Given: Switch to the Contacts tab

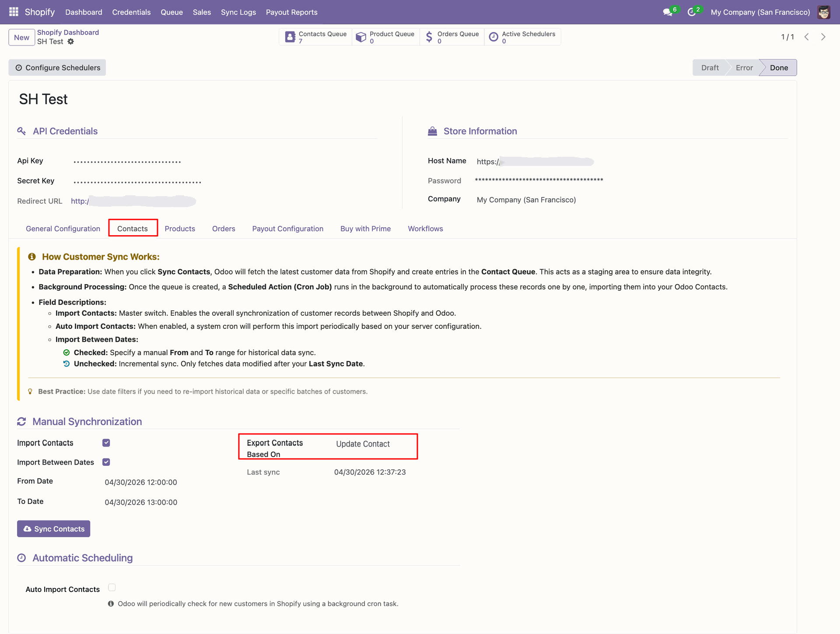Looking at the screenshot, I should pyautogui.click(x=133, y=229).
